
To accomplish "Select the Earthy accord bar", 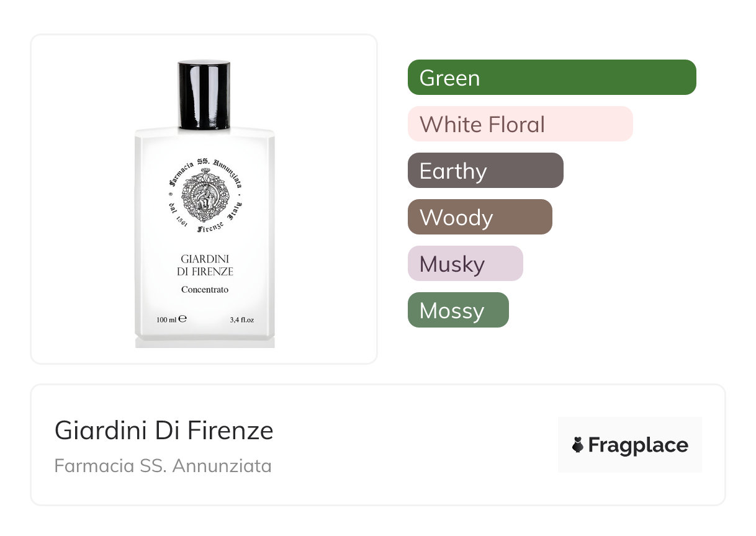I will pos(485,171).
